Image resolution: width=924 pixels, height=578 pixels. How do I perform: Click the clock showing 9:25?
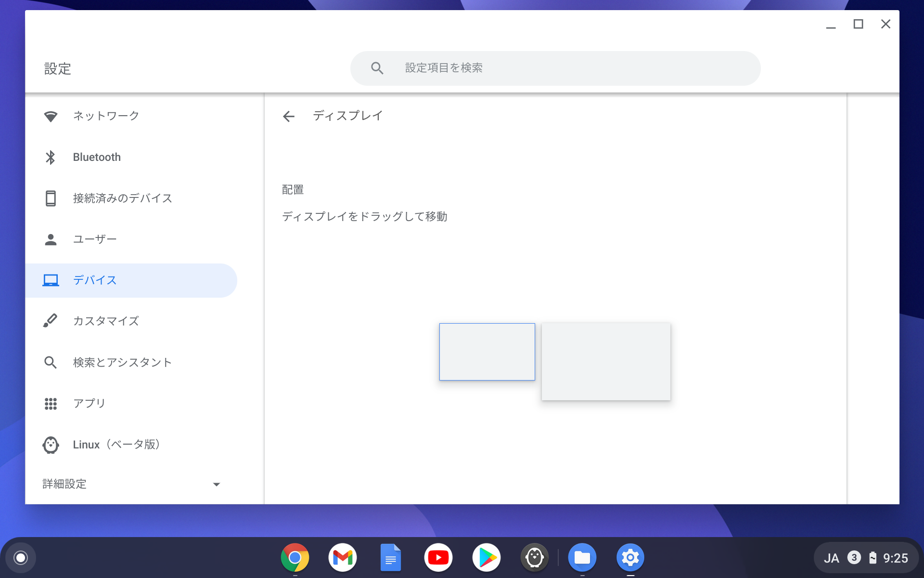896,558
